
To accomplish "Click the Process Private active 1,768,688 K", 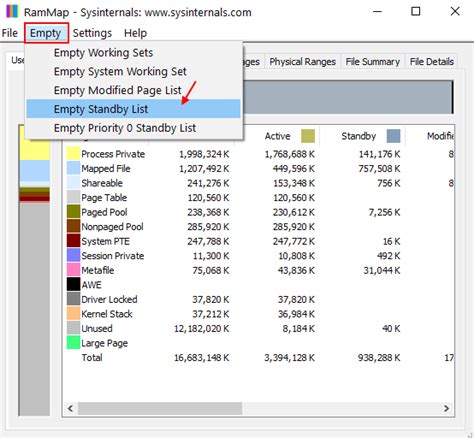I will point(289,154).
